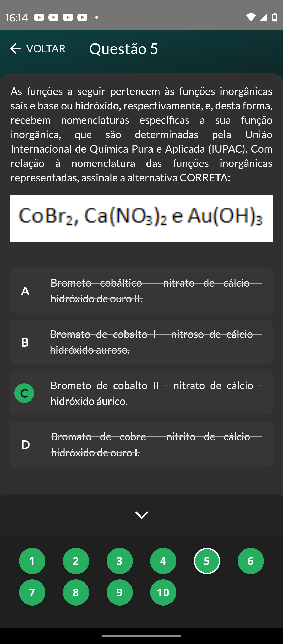Screen dimensions: 283x644
Task: Navigate to question 9
Action: tap(120, 592)
